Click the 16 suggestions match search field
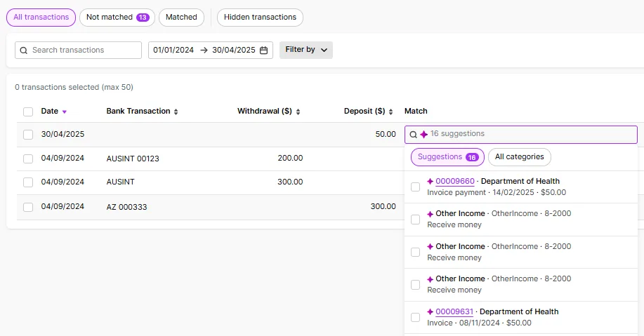This screenshot has width=644, height=336. click(x=521, y=135)
